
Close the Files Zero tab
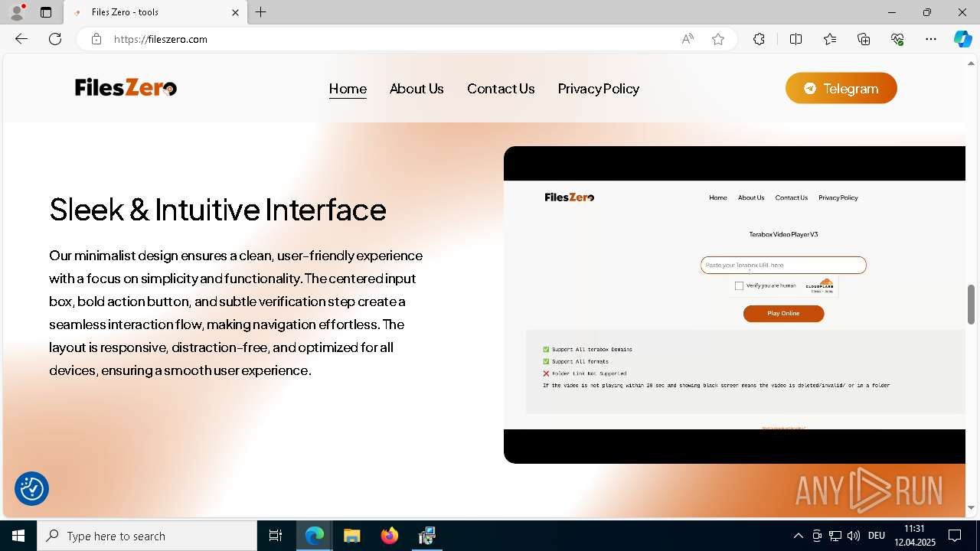[235, 12]
